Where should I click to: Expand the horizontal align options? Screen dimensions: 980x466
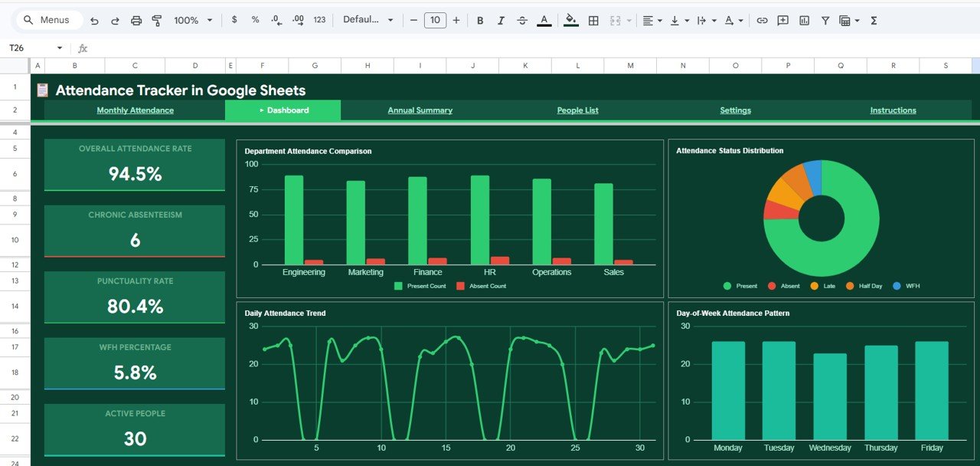(660, 20)
